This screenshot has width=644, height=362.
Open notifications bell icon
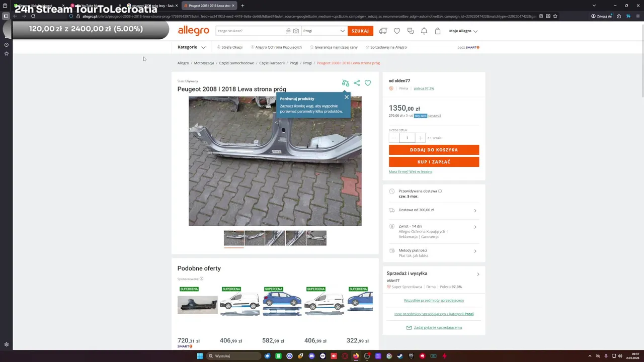tap(424, 31)
